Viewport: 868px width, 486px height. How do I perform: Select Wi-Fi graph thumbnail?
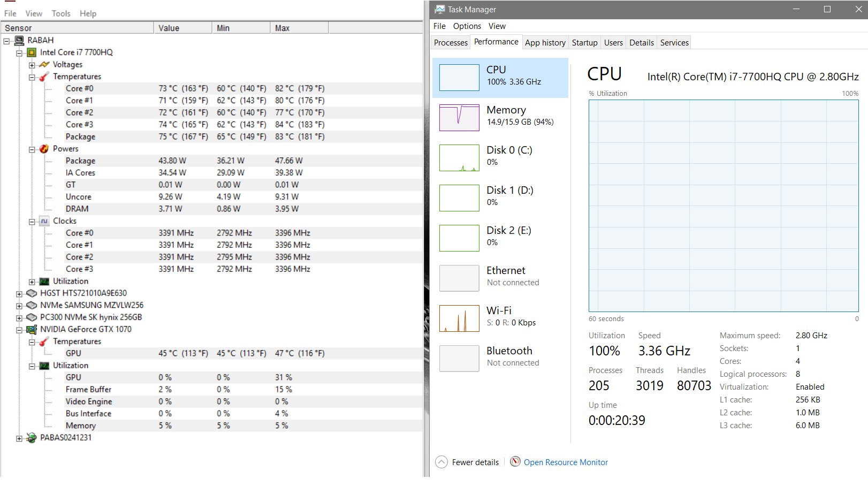[x=459, y=318]
